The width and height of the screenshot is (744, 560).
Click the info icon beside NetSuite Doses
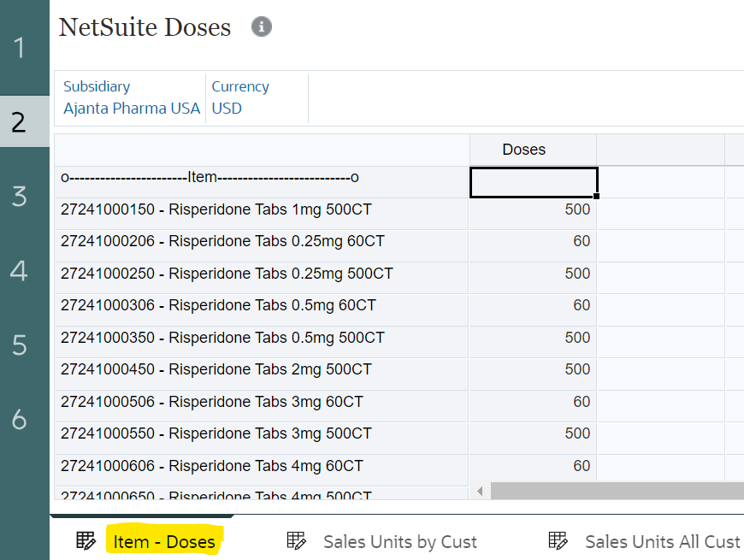coord(262,27)
